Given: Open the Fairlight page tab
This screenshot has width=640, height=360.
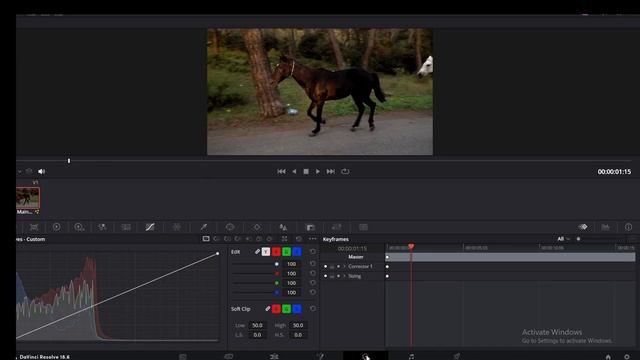Looking at the screenshot, I should (x=411, y=356).
